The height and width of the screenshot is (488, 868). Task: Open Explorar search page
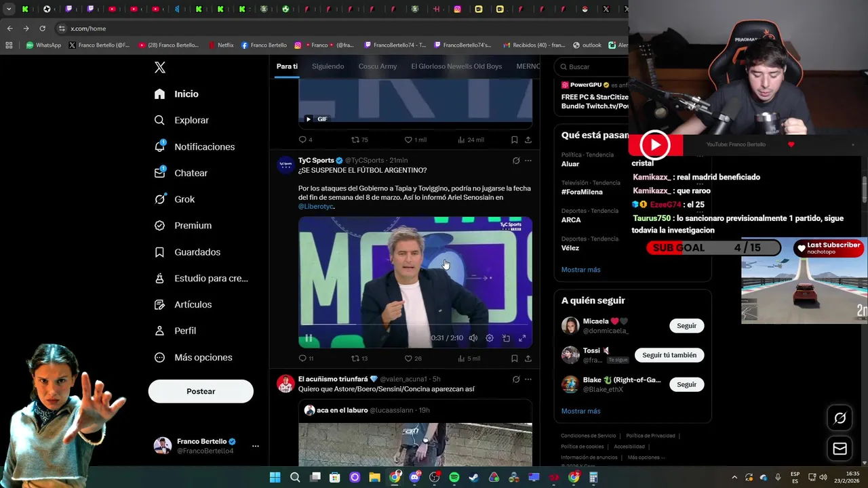[x=181, y=120]
